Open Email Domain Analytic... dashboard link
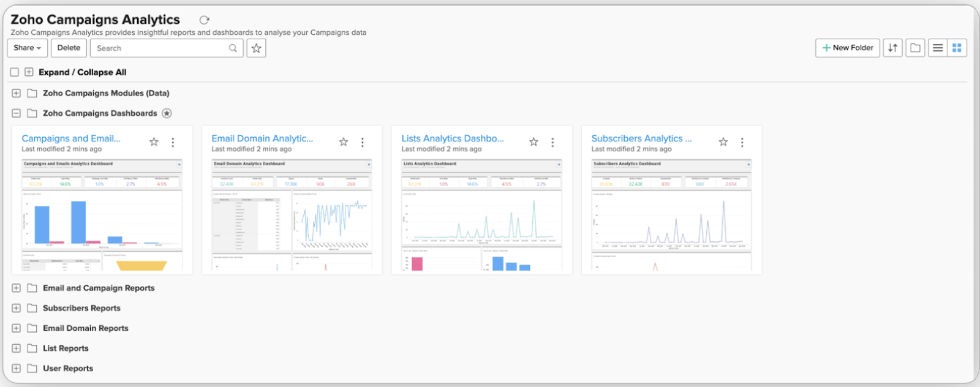The image size is (980, 387). (x=262, y=138)
